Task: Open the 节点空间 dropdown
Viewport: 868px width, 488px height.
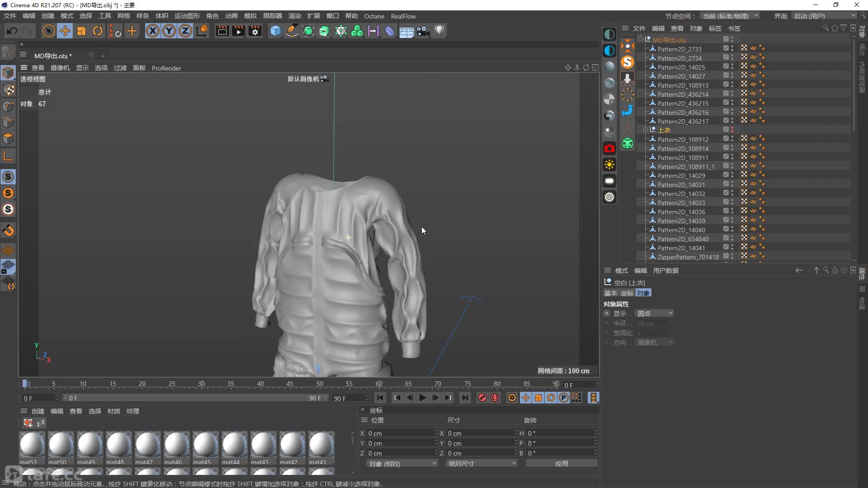Action: (x=730, y=16)
